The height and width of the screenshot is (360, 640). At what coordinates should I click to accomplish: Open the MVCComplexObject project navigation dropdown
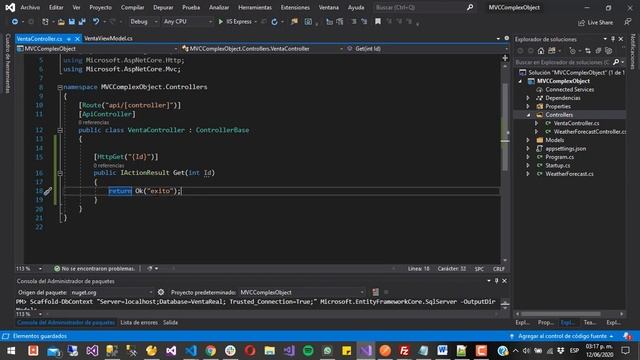[x=97, y=49]
